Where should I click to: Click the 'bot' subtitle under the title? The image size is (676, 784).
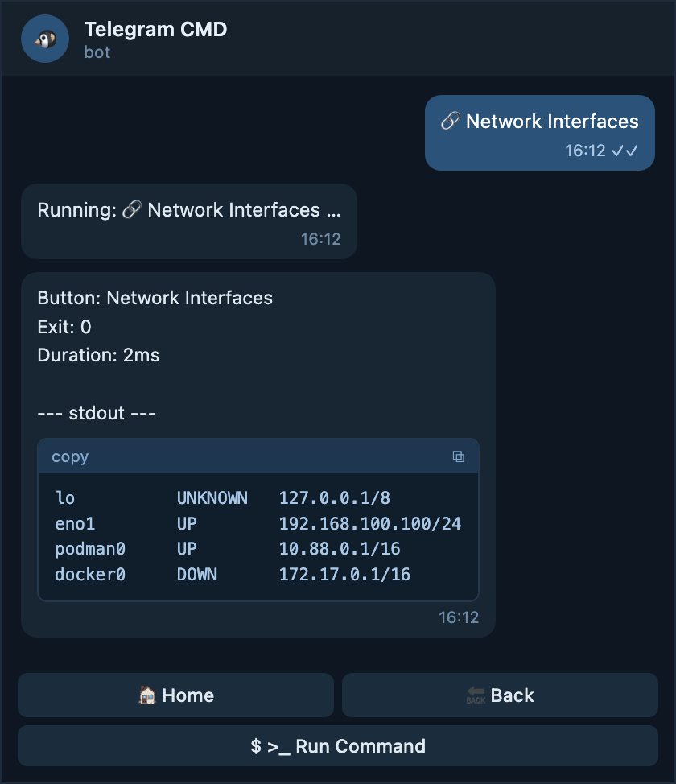[x=97, y=52]
